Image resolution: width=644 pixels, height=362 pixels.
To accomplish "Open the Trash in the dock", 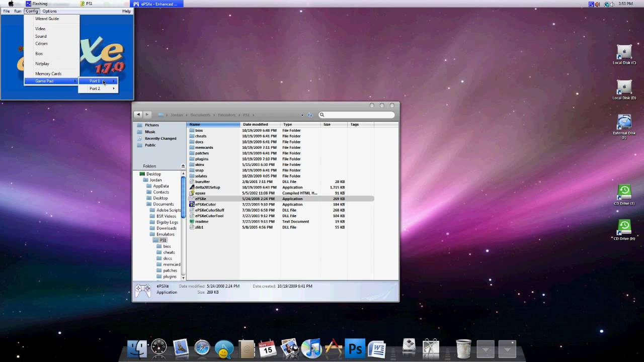I will 463,348.
